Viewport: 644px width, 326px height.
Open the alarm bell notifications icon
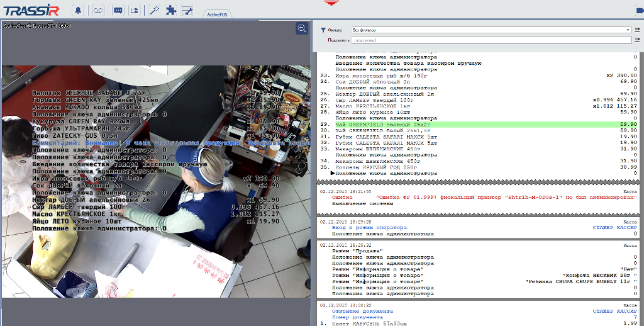pos(77,10)
